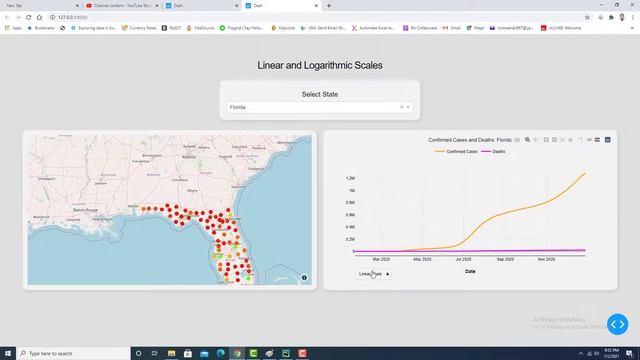Open Microsoft Store from the taskbar
Image resolution: width=640 pixels, height=360 pixels.
(188, 353)
